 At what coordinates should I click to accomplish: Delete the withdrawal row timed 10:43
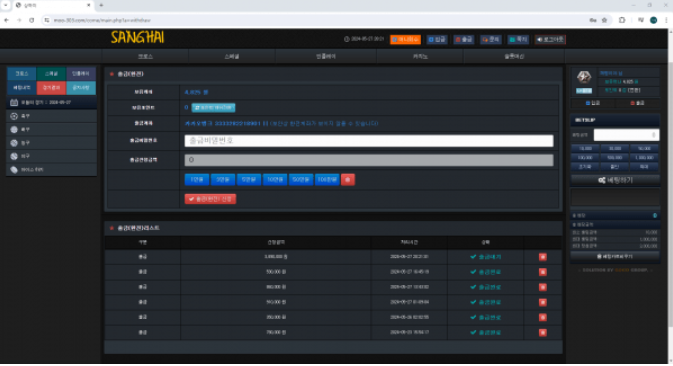click(x=543, y=287)
